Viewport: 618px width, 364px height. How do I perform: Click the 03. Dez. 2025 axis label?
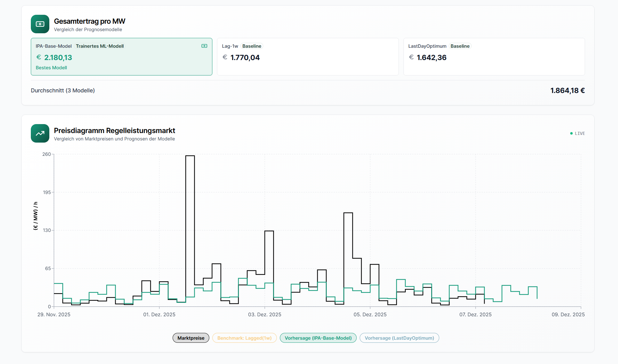click(x=264, y=314)
